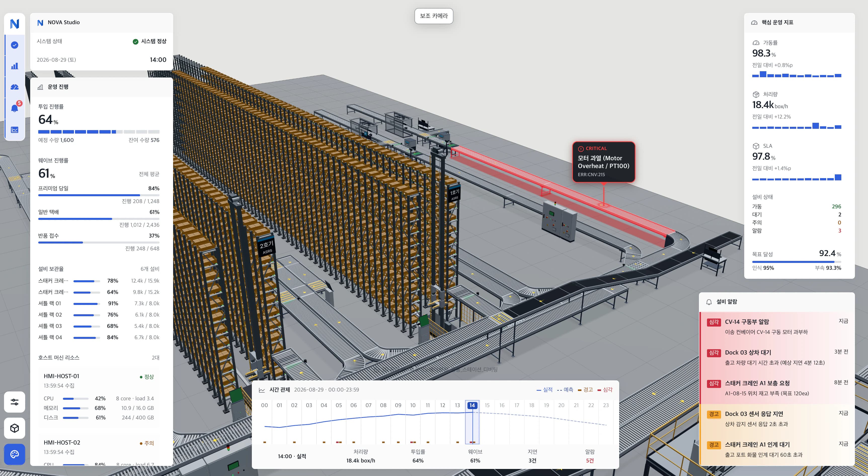Toggle the 실적 legend item

tap(544, 390)
